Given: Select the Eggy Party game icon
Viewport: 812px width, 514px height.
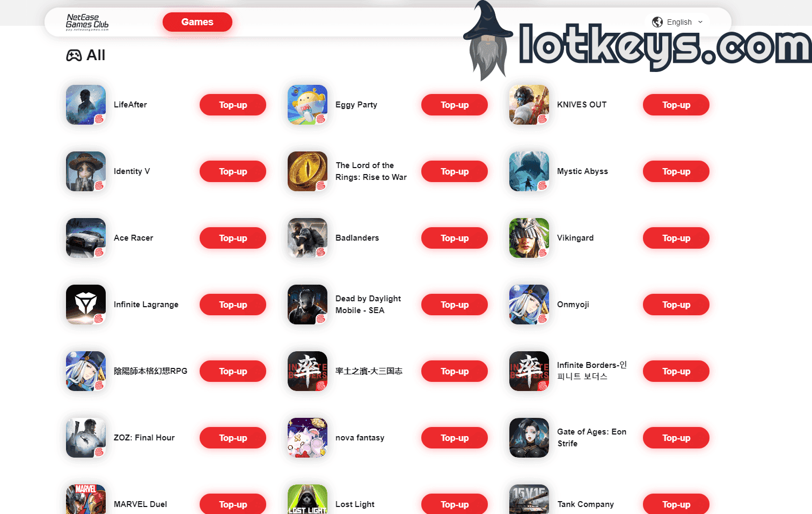Looking at the screenshot, I should pyautogui.click(x=308, y=105).
